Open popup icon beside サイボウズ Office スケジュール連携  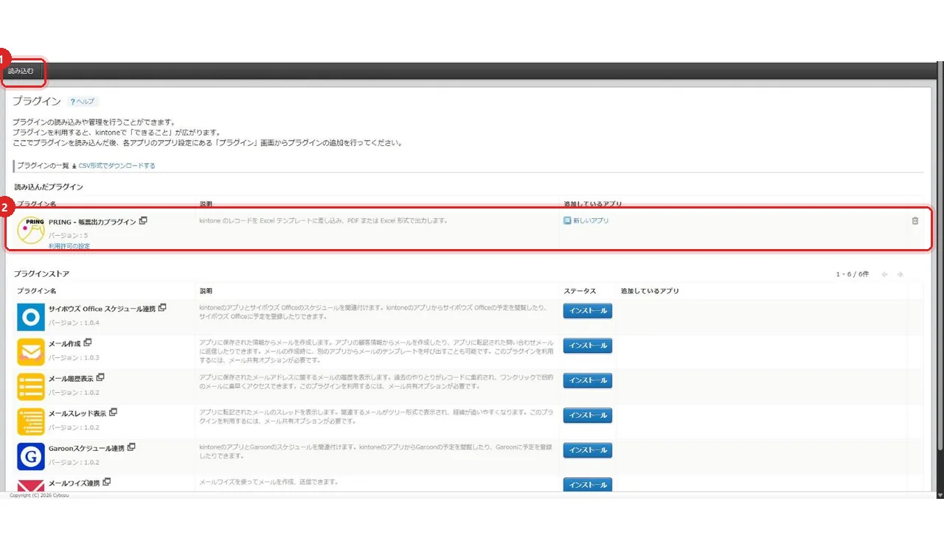pos(162,308)
